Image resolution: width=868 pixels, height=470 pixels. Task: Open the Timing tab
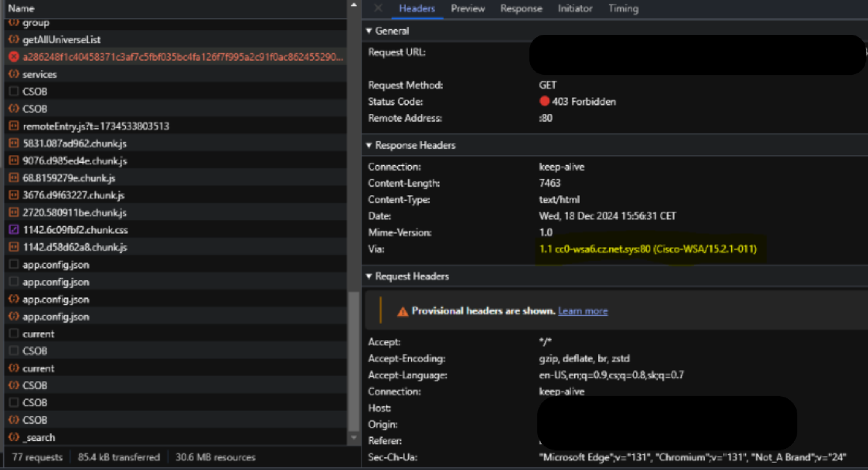[x=623, y=8]
